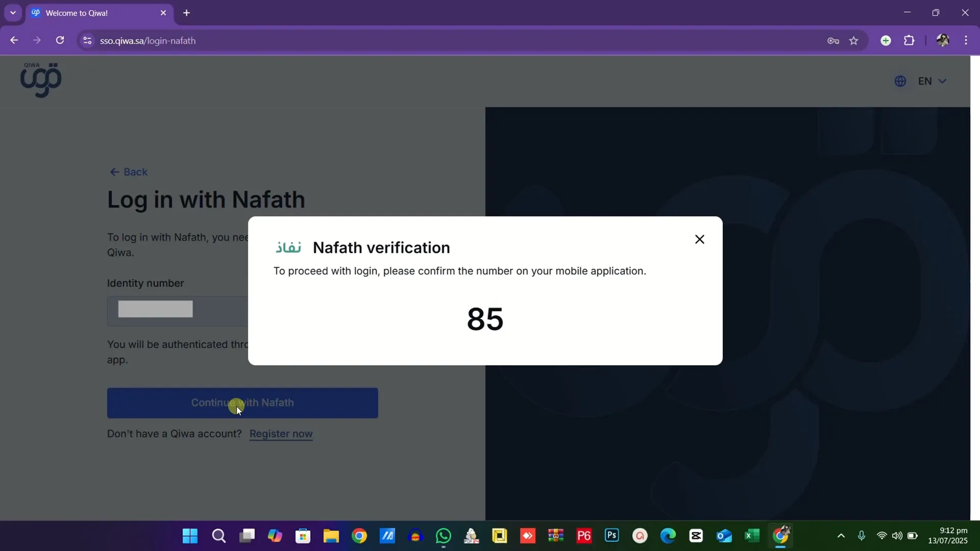The height and width of the screenshot is (551, 980).
Task: Close the Welcome to Qiwa! tab
Action: click(163, 13)
